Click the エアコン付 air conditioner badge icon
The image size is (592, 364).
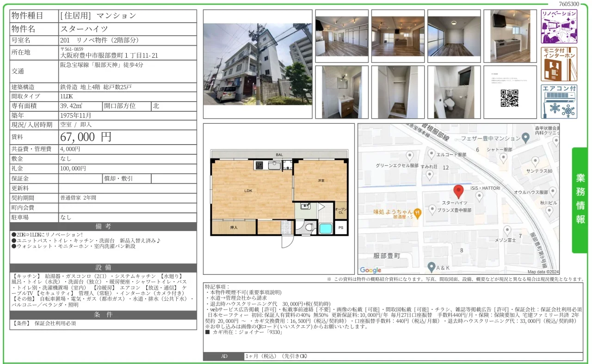pos(558,102)
